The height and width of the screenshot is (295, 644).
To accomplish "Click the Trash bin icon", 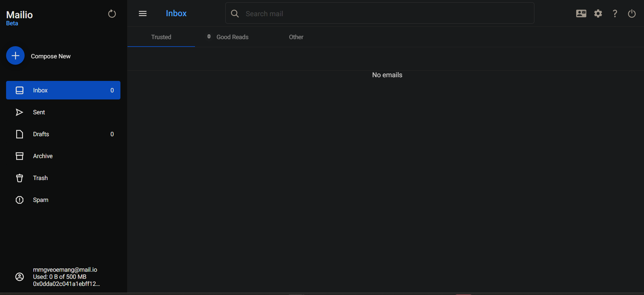I will click(x=20, y=178).
